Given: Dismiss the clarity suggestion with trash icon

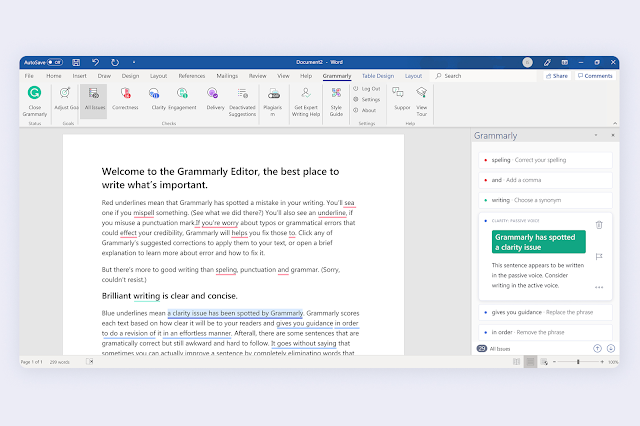Looking at the screenshot, I should 599,225.
